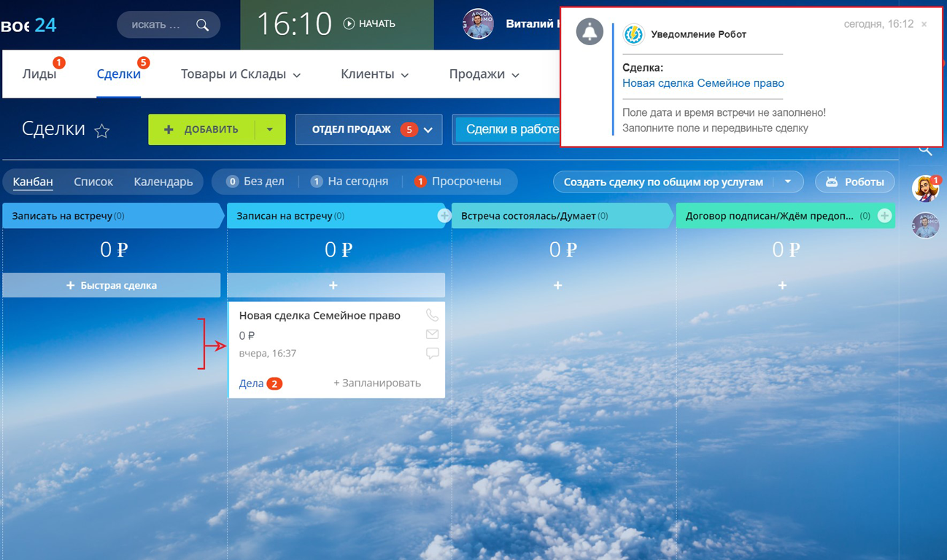This screenshot has width=947, height=560.
Task: Click the 0 ₽ amount on the deal card
Action: pos(247,335)
